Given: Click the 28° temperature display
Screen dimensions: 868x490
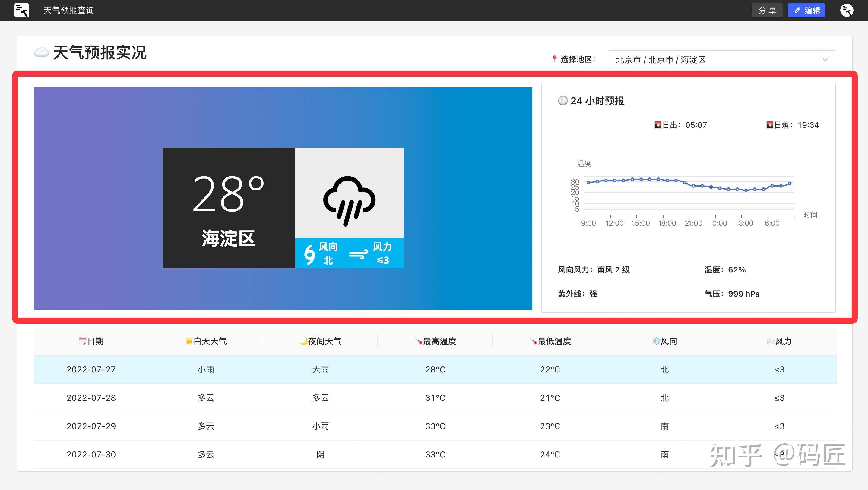Looking at the screenshot, I should [x=228, y=194].
